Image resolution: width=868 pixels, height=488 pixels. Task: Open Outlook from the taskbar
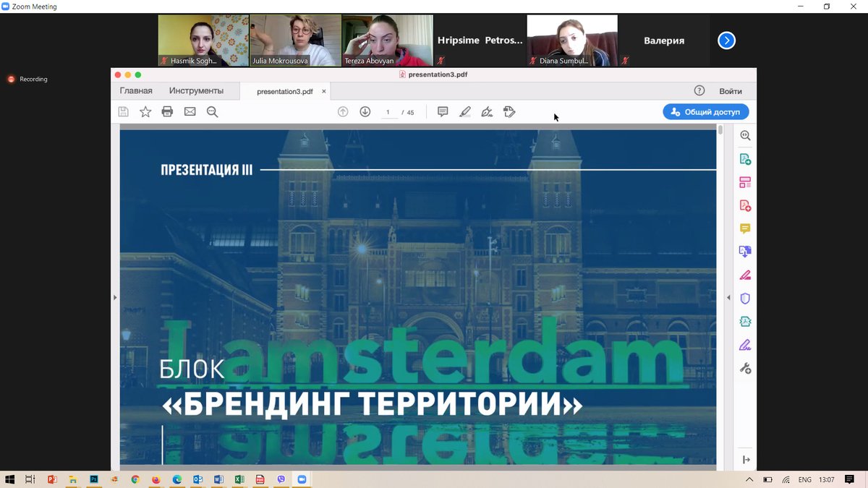[x=198, y=479]
